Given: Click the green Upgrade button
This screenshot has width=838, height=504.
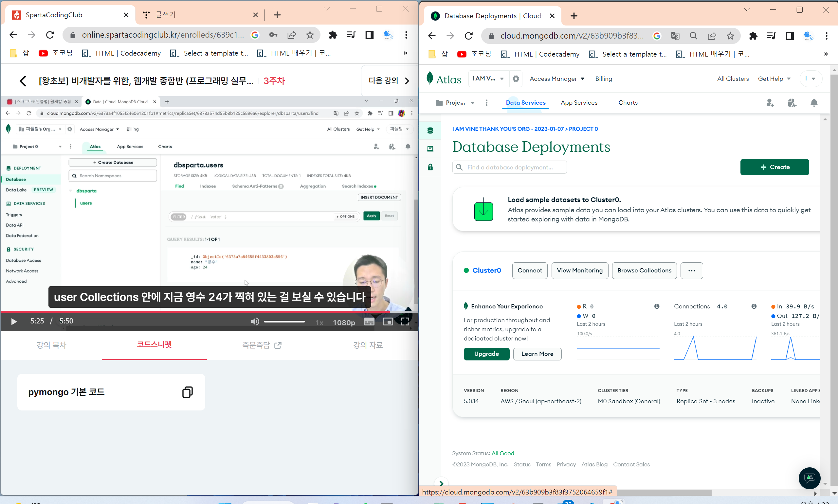Looking at the screenshot, I should point(486,354).
